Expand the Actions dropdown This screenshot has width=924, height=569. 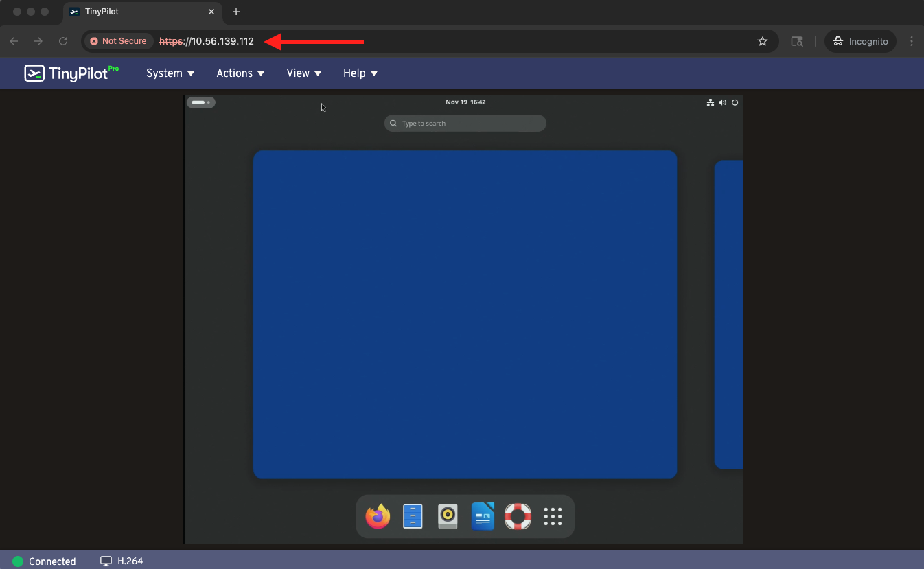(240, 73)
